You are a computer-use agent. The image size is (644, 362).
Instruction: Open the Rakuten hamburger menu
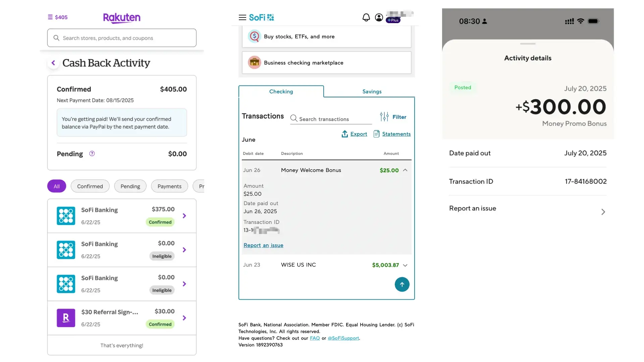click(x=50, y=17)
